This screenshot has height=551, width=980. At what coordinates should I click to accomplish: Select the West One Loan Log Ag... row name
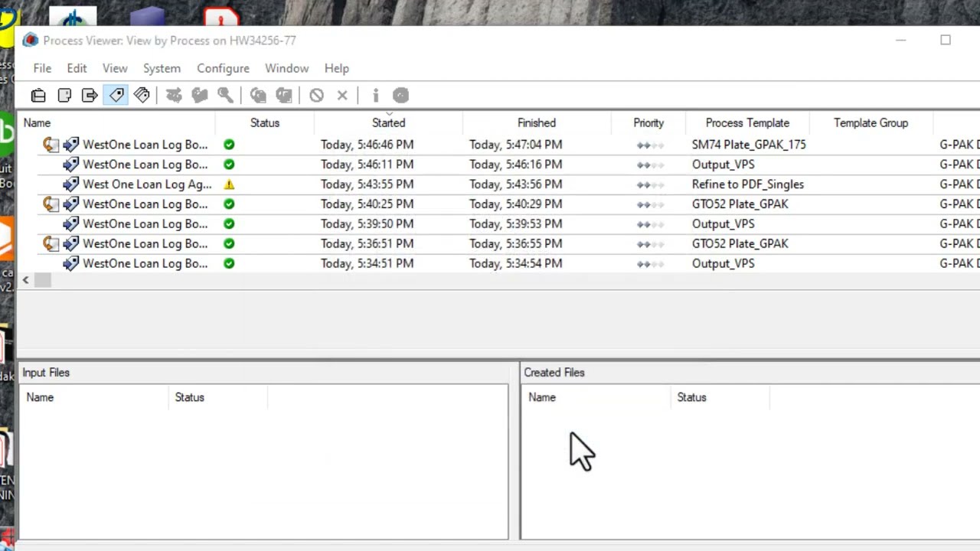[147, 184]
